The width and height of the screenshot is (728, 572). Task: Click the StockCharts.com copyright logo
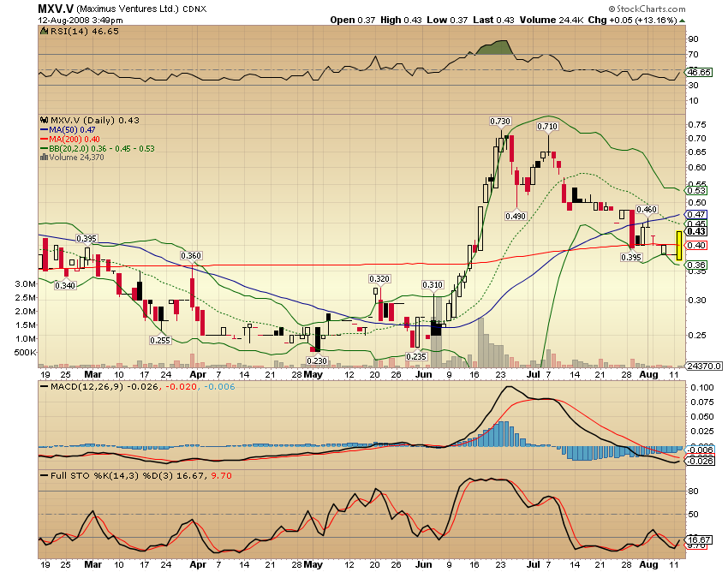pyautogui.click(x=647, y=9)
